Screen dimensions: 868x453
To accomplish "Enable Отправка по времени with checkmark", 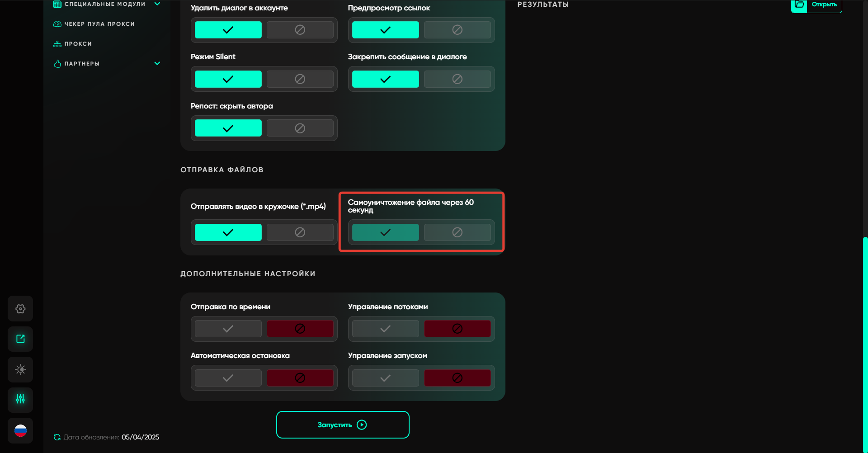I will [228, 329].
